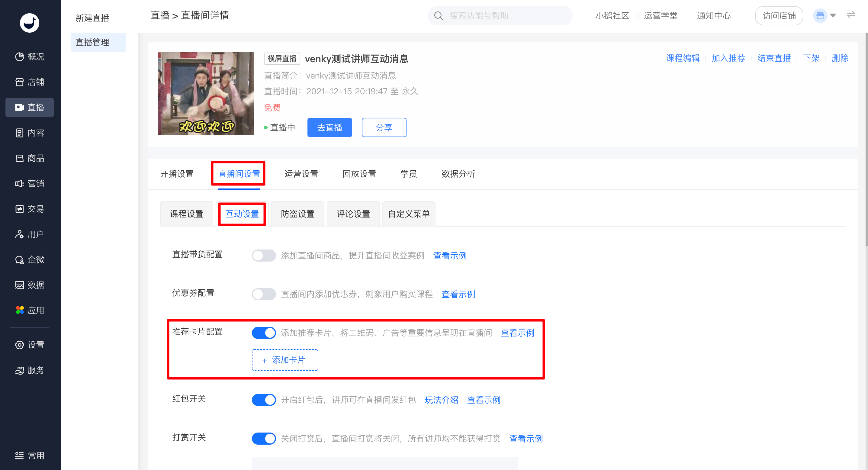The height and width of the screenshot is (470, 868).
Task: Open the 应用 colorful apps icon
Action: pyautogui.click(x=20, y=310)
